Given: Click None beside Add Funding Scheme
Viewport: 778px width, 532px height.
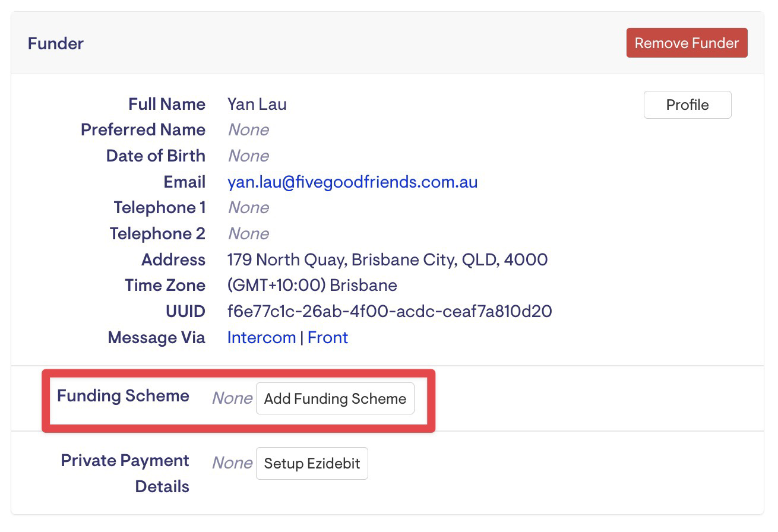Looking at the screenshot, I should click(232, 398).
